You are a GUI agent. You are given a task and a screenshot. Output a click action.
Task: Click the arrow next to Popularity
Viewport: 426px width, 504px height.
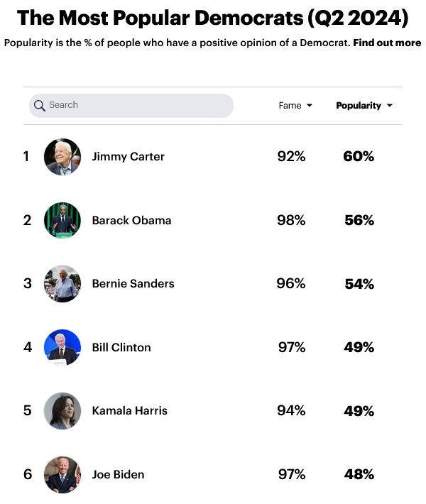390,105
